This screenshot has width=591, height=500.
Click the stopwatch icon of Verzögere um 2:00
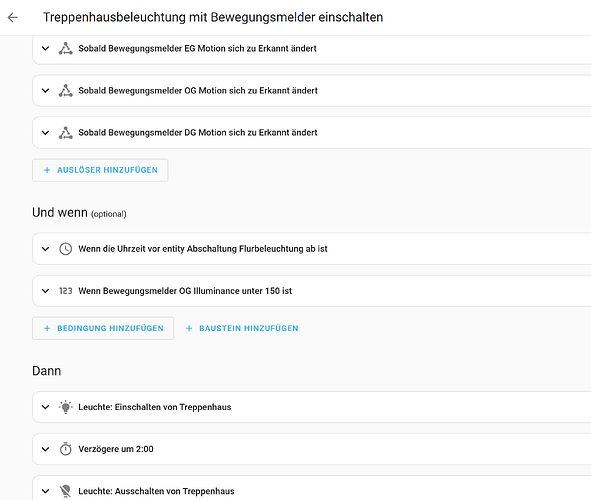click(x=66, y=449)
